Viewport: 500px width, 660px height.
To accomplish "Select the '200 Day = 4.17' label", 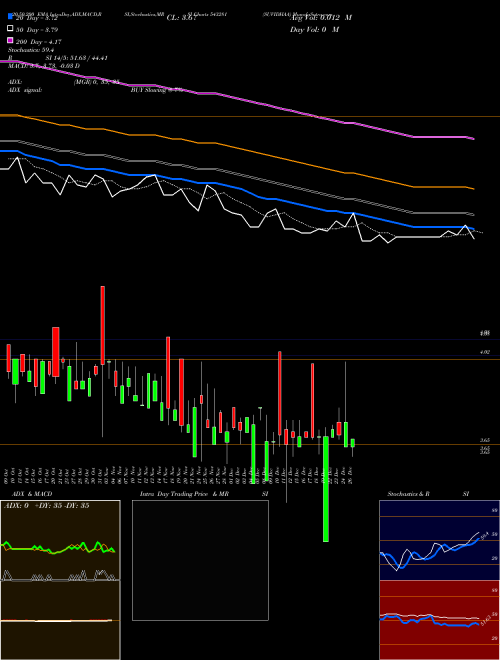I will coord(39,42).
